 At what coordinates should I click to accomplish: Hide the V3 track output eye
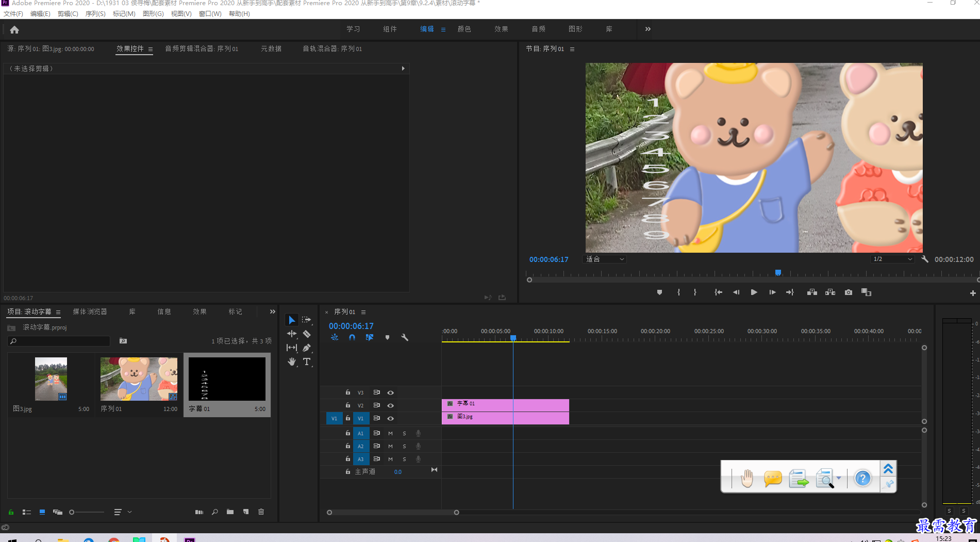pyautogui.click(x=391, y=392)
